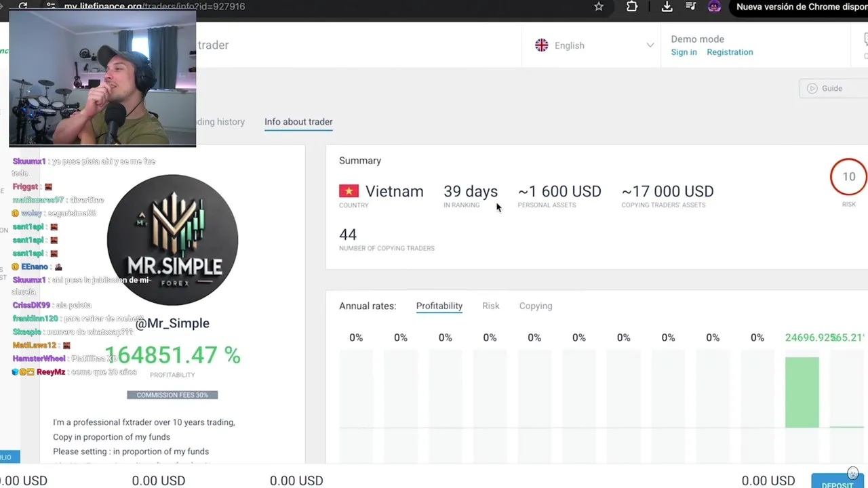This screenshot has height=488, width=868.
Task: Open the Chrome downloads icon
Action: point(667,6)
